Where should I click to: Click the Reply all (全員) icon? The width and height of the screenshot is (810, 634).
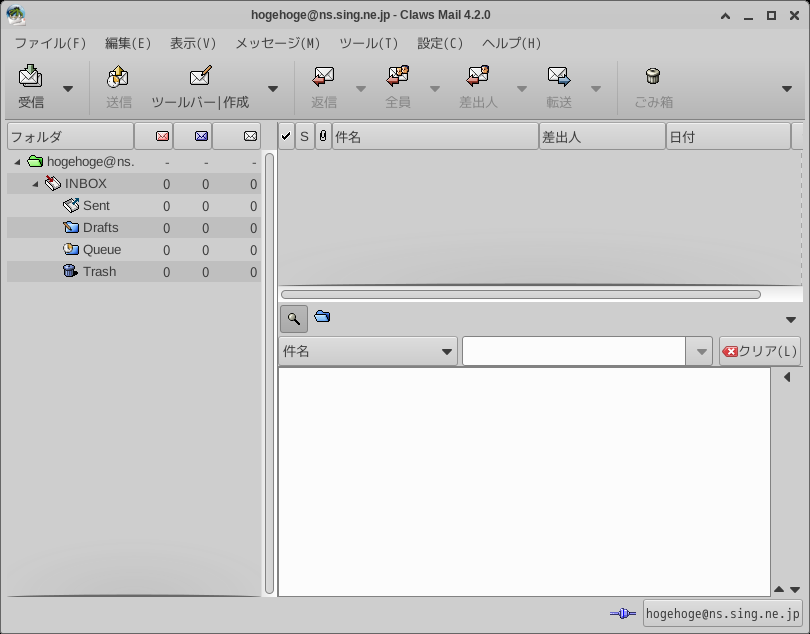click(x=398, y=76)
